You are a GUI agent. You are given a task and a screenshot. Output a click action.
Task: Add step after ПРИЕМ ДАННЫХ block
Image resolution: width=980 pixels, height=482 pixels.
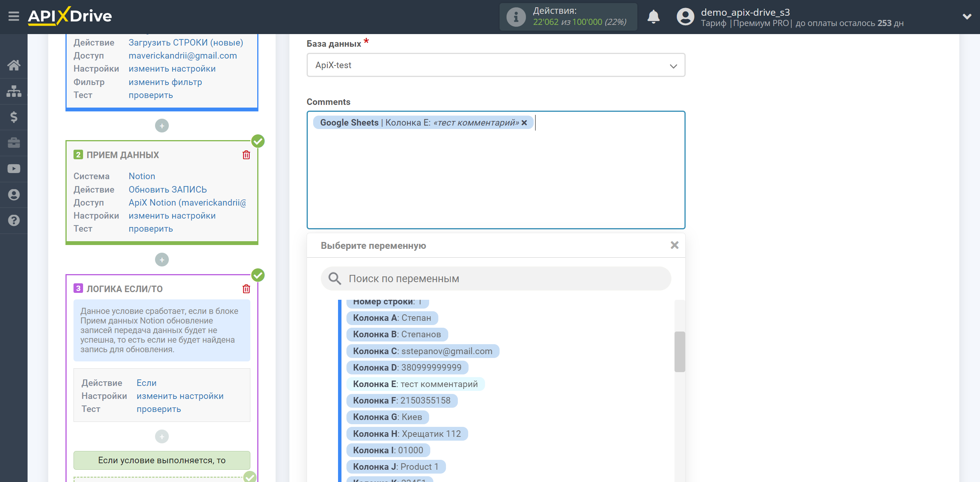[x=162, y=260]
